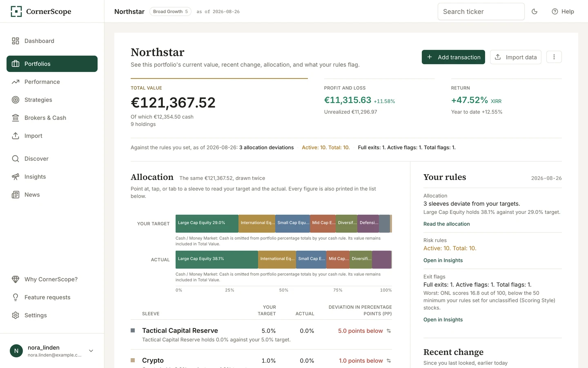The image size is (588, 368).
Task: Click the 5.0 points below deviation text
Action: point(361,331)
